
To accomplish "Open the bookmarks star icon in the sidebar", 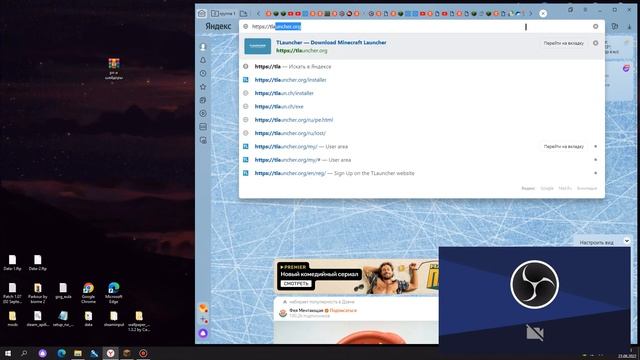I will click(203, 87).
